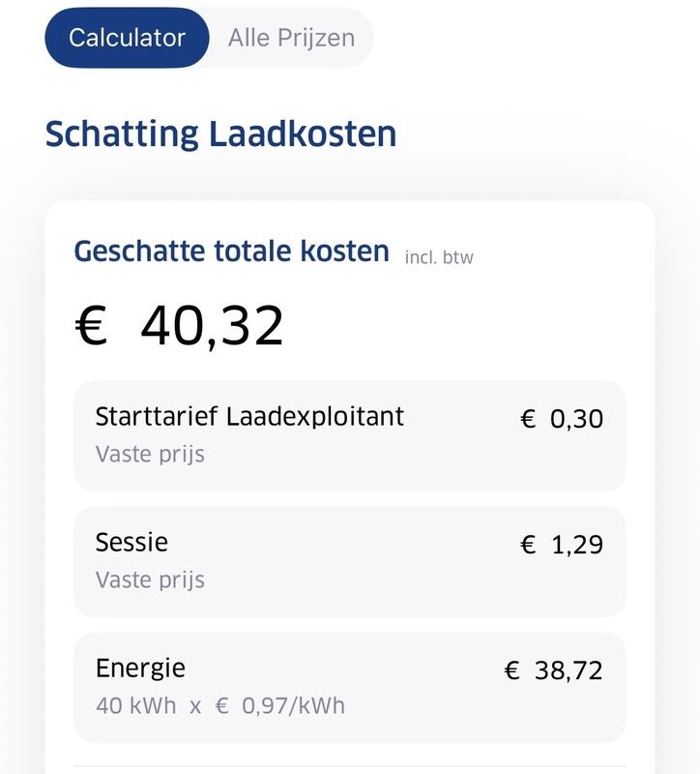Open the Alle Prijzen tab
Image resolution: width=700 pixels, height=774 pixels.
click(x=291, y=39)
